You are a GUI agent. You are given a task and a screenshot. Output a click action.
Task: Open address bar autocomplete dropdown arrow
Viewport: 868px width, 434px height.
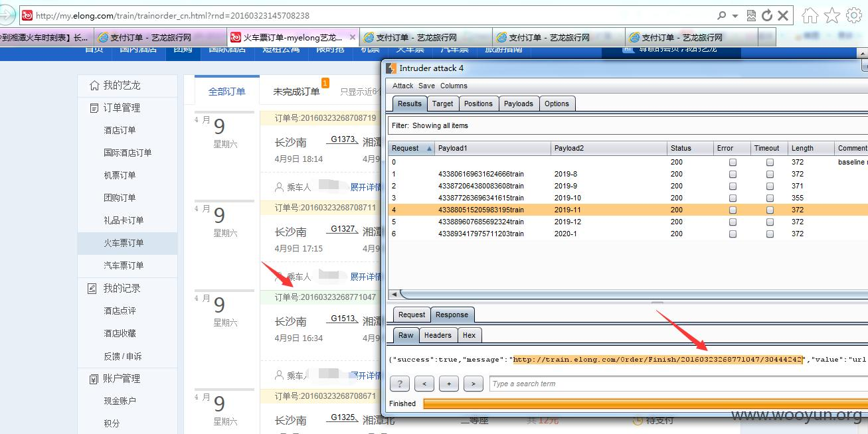735,16
